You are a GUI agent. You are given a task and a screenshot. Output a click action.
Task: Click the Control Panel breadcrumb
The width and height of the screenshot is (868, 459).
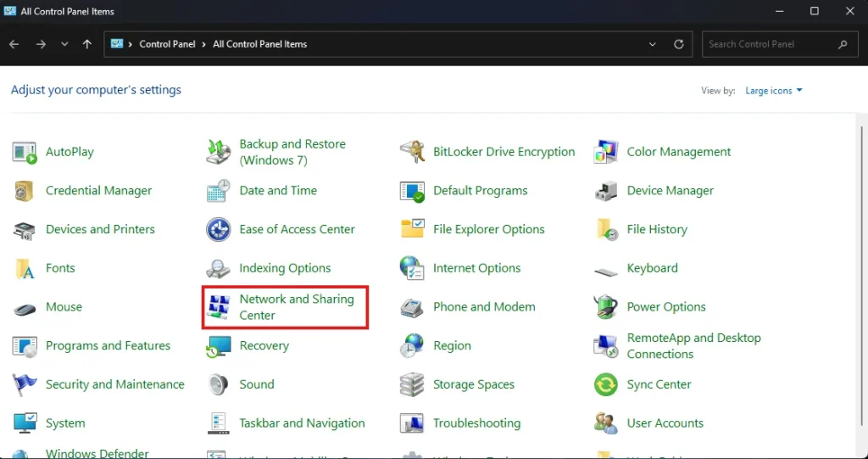167,44
